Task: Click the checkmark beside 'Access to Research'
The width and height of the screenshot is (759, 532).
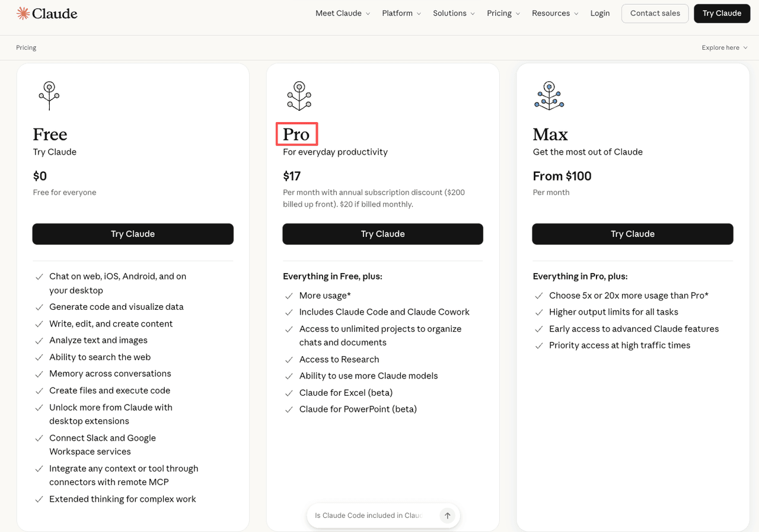Action: [x=289, y=360]
